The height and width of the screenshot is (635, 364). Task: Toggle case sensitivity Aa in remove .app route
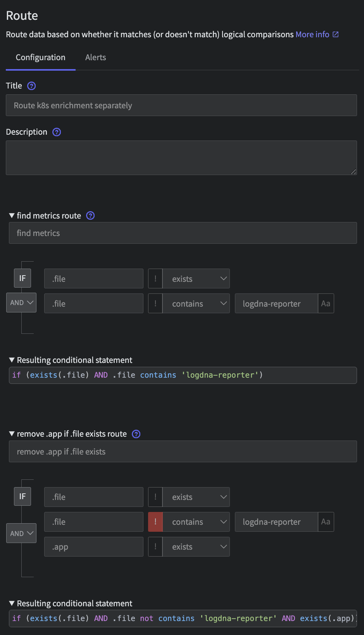click(326, 522)
